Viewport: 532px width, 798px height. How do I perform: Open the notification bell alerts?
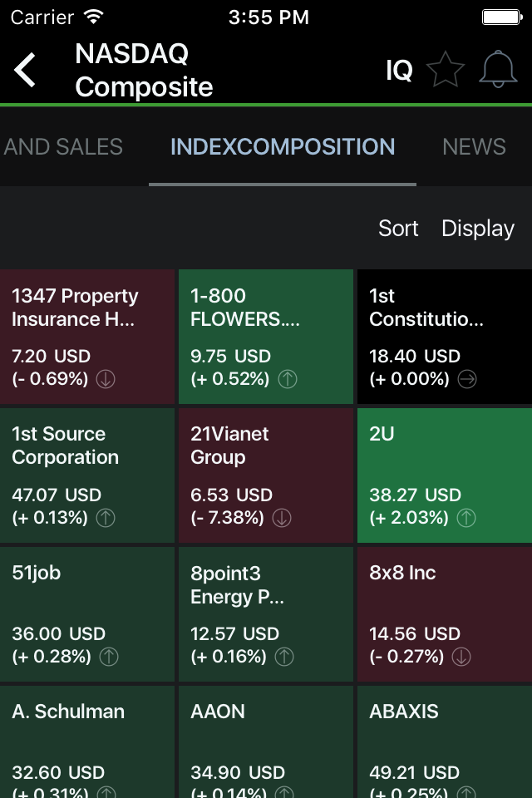(x=498, y=70)
